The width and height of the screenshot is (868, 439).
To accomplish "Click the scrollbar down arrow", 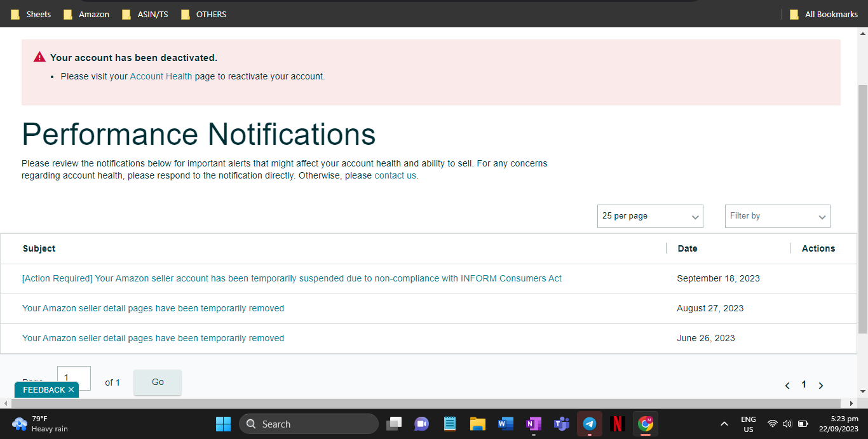I will 863,391.
